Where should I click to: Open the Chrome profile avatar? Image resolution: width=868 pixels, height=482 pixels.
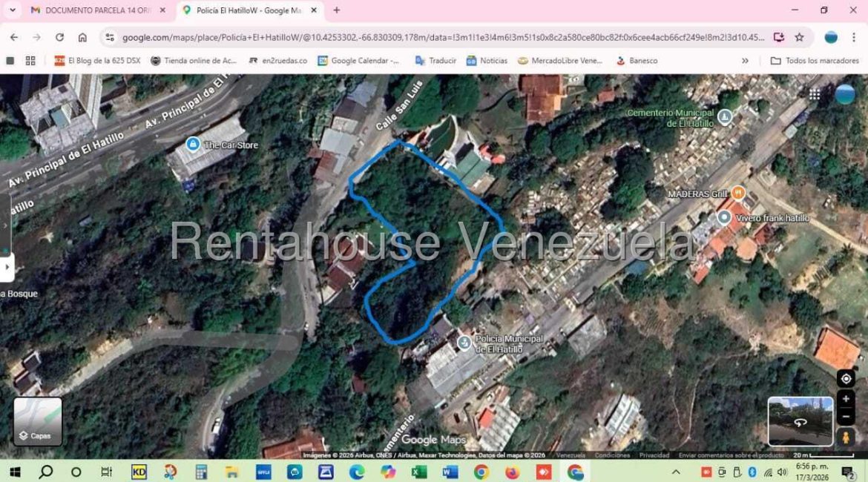[831, 37]
